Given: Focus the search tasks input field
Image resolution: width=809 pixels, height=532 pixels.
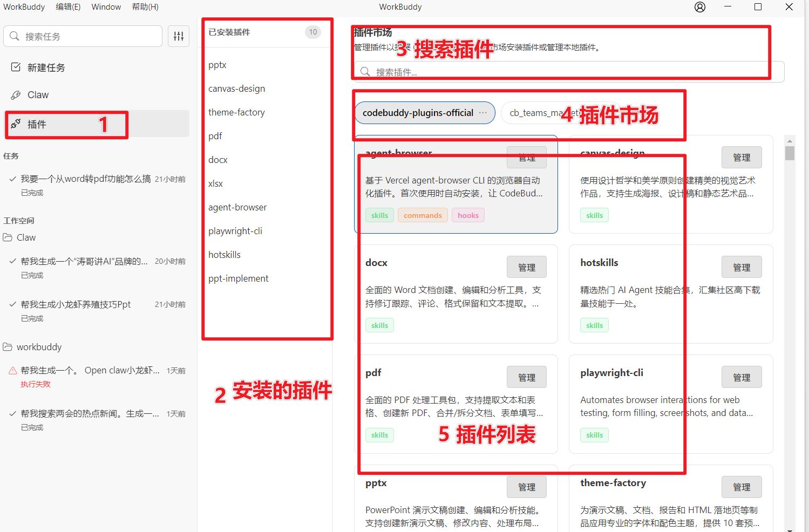Looking at the screenshot, I should 83,36.
